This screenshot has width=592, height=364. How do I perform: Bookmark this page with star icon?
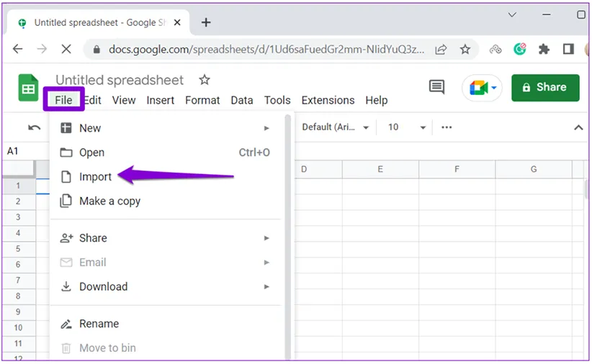coord(465,49)
